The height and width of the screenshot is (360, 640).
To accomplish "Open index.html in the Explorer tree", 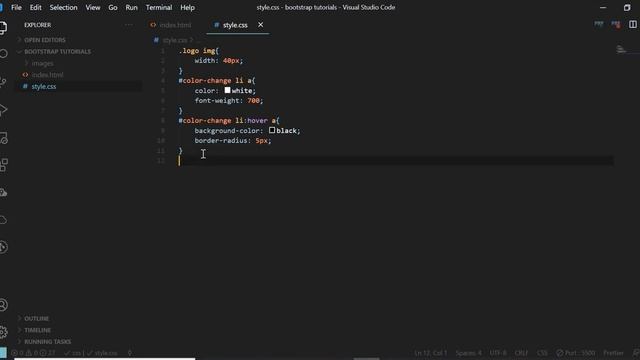I will point(47,75).
